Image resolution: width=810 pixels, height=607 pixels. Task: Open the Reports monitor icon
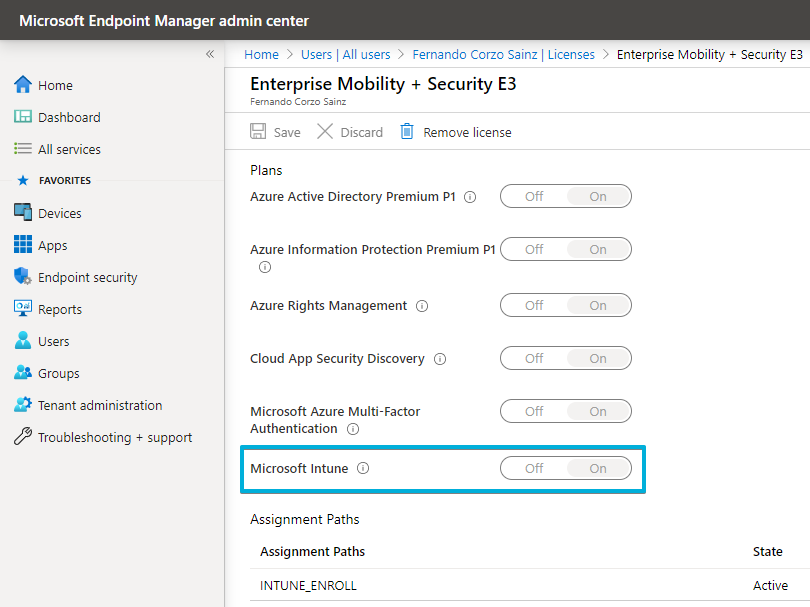click(x=23, y=308)
